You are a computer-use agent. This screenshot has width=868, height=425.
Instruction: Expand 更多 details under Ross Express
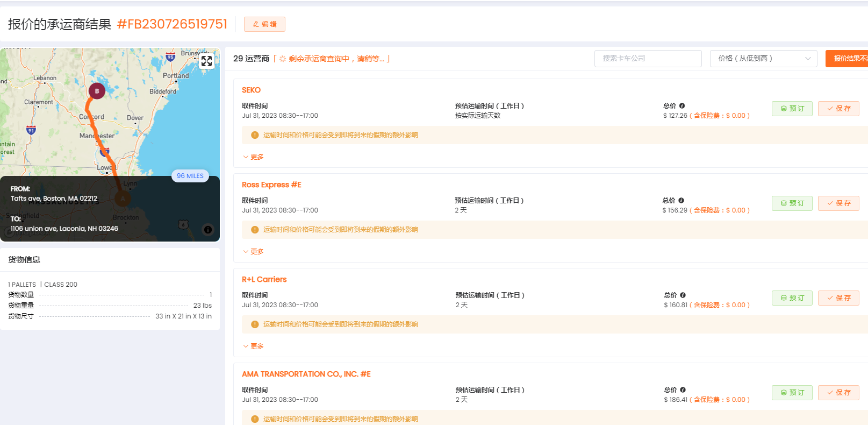[253, 252]
